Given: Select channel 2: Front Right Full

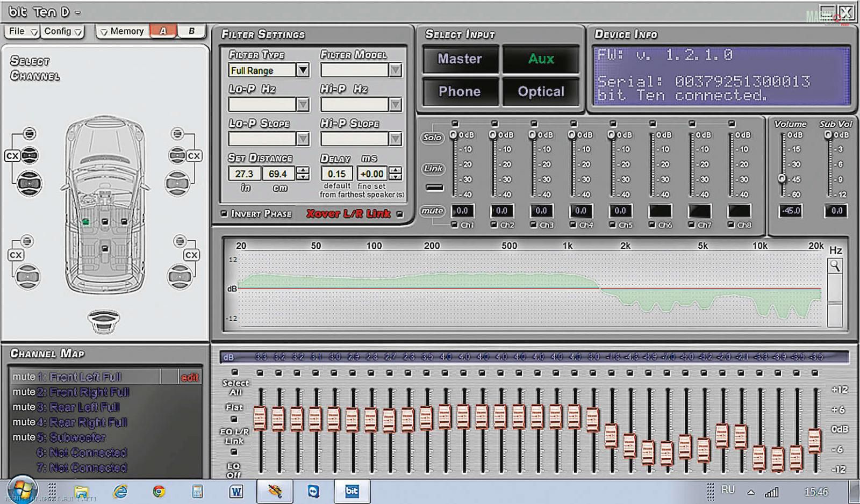Looking at the screenshot, I should 83,392.
